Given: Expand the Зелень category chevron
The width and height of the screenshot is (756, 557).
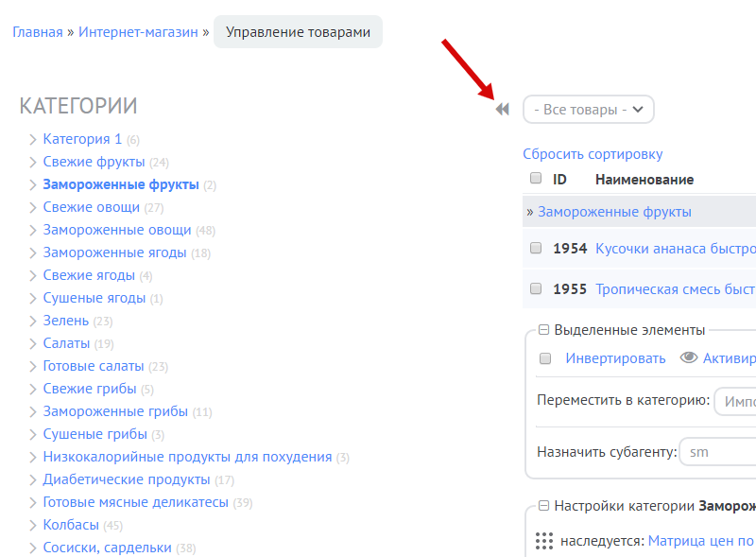Looking at the screenshot, I should [x=33, y=321].
